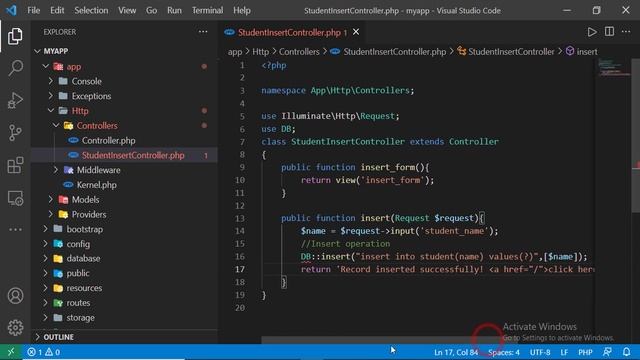640x360 pixels.
Task: Click the Controller.php file icon
Action: [x=73, y=140]
